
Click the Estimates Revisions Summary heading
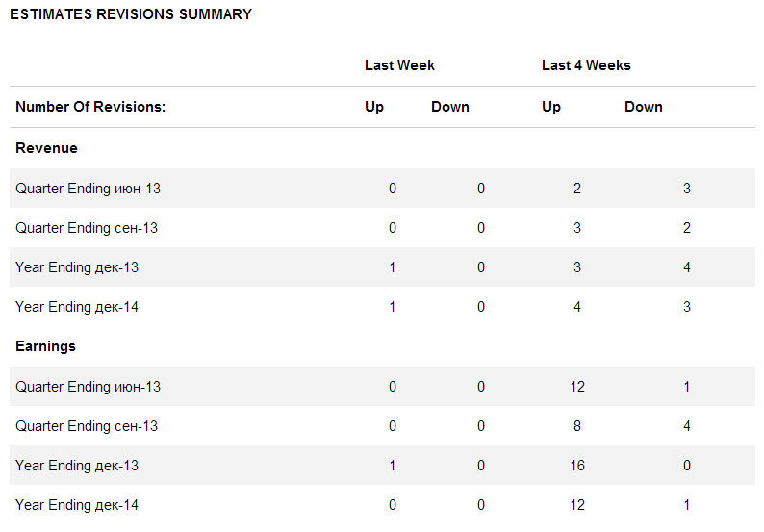[x=131, y=14]
